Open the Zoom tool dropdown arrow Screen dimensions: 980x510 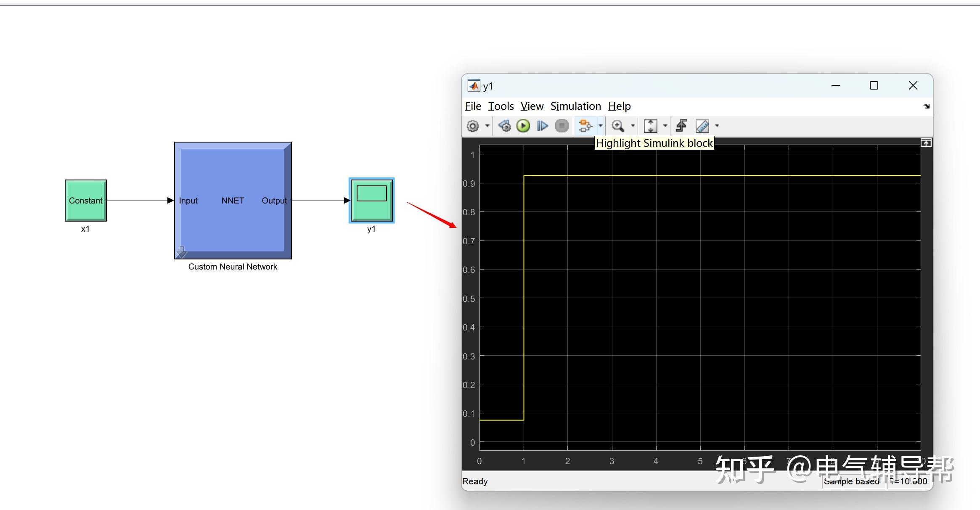[x=633, y=126]
